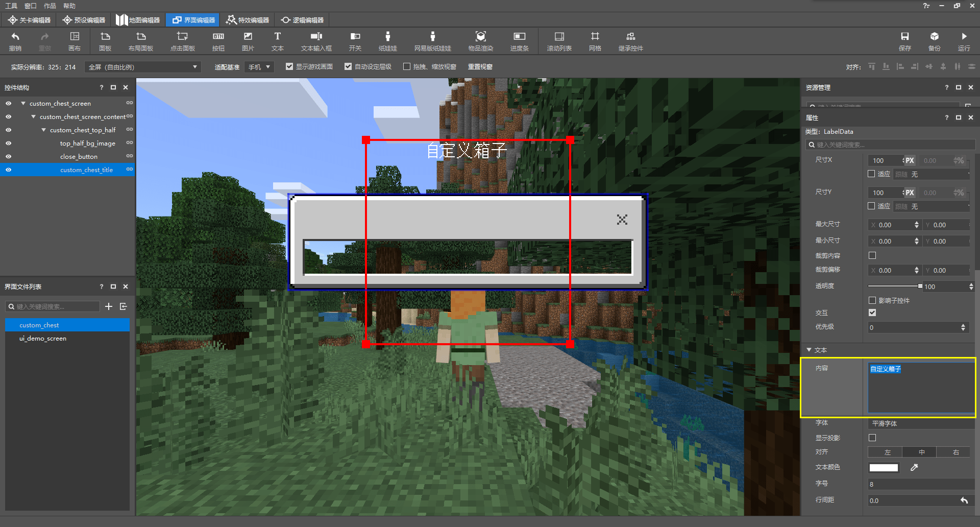Insert a text (文本) label control
The image size is (980, 527).
(x=278, y=41)
